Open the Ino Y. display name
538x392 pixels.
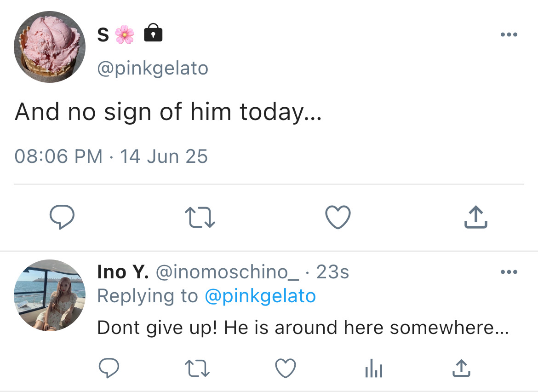123,272
